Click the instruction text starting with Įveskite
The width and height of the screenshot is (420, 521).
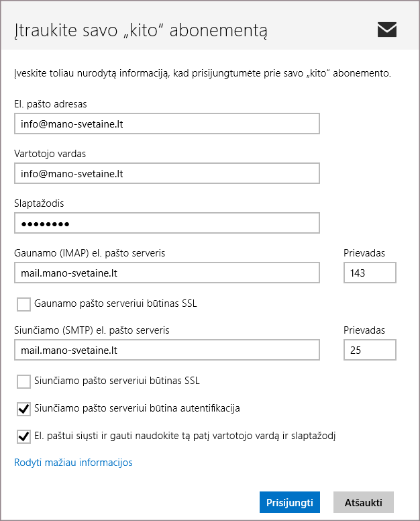202,73
